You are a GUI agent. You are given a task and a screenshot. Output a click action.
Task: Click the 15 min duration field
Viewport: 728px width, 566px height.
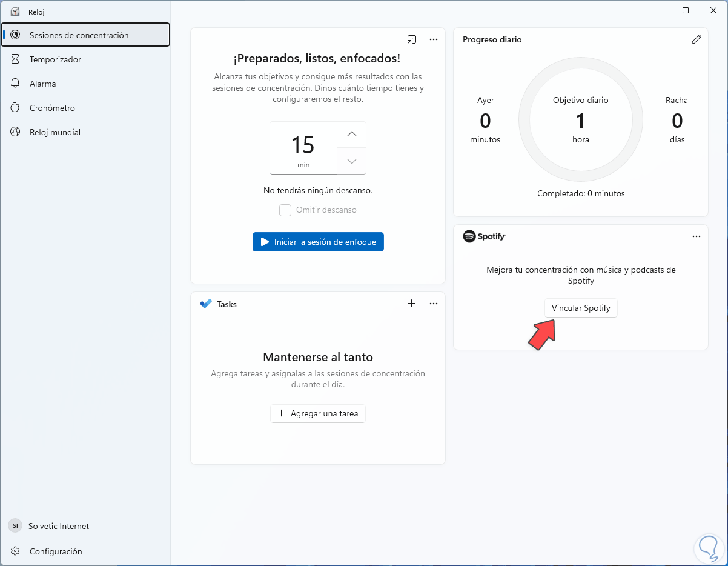[303, 148]
